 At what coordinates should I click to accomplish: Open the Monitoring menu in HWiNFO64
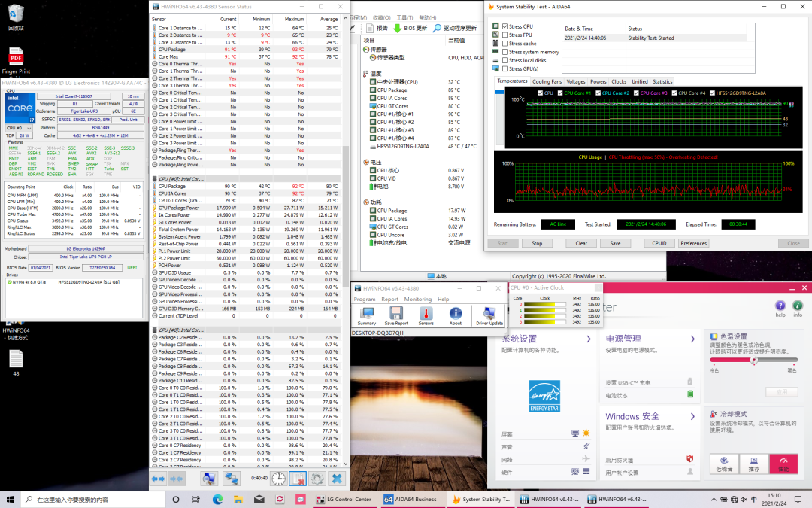417,299
